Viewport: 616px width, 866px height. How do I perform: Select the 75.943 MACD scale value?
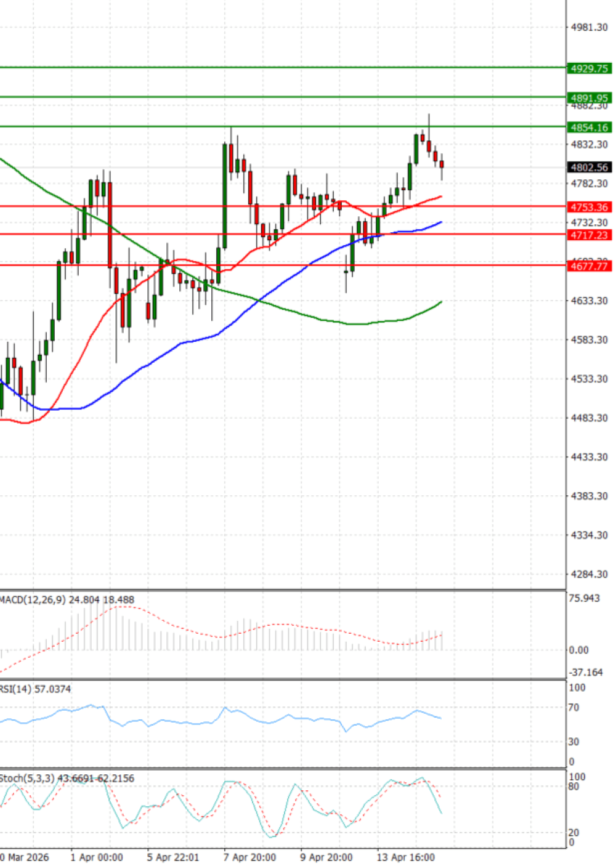[584, 598]
